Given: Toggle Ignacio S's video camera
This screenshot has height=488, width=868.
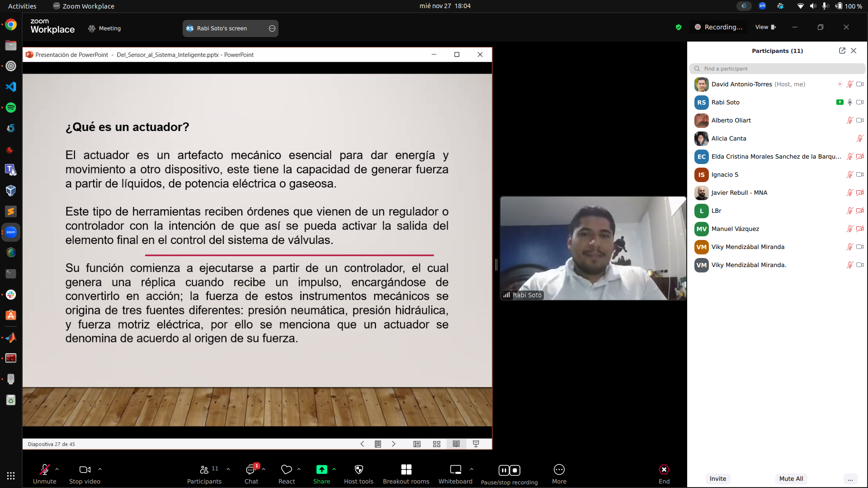Looking at the screenshot, I should pyautogui.click(x=860, y=175).
